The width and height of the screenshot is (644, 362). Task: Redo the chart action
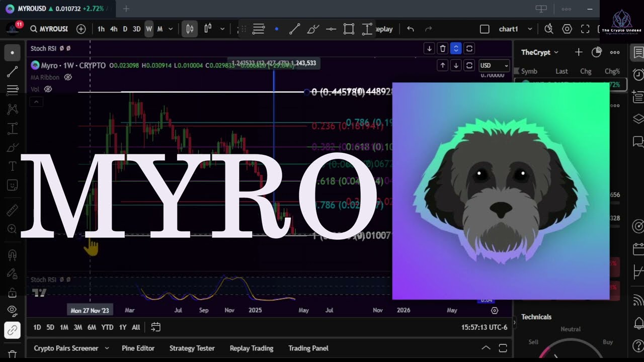(429, 29)
